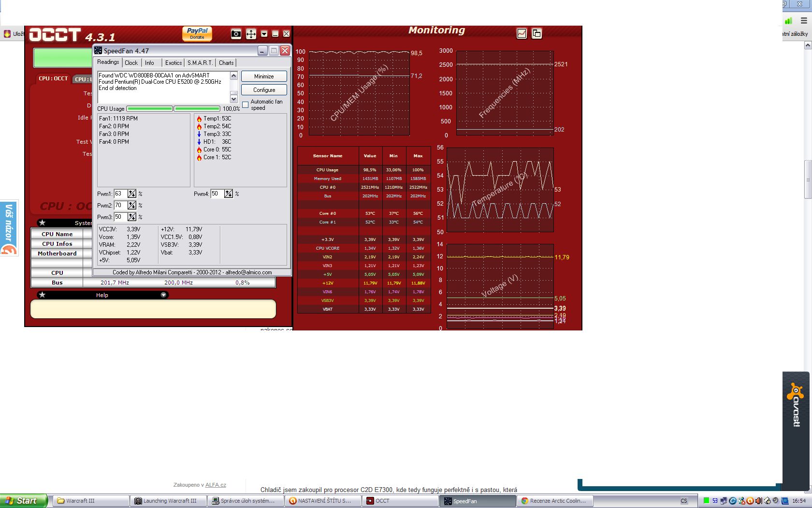The width and height of the screenshot is (812, 508).
Task: Open the S.M.A.R.T. tab in SpeedFan
Action: point(200,63)
